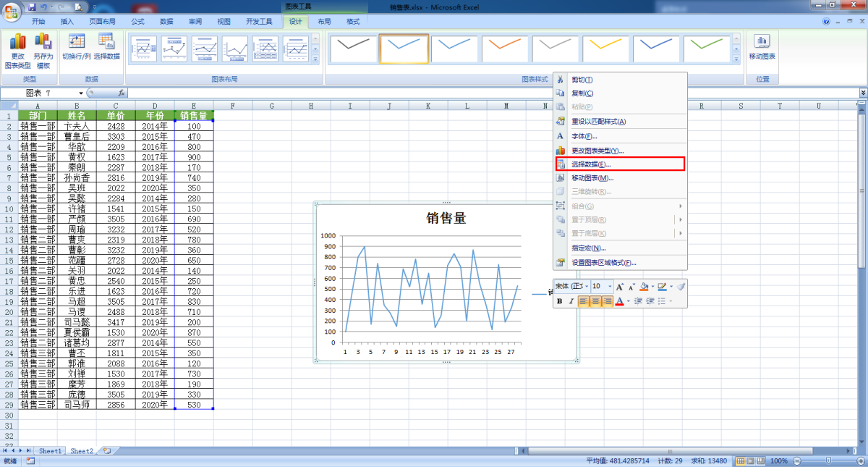Image resolution: width=868 pixels, height=467 pixels.
Task: Switch to the 布局 ribbon tab
Action: click(324, 22)
